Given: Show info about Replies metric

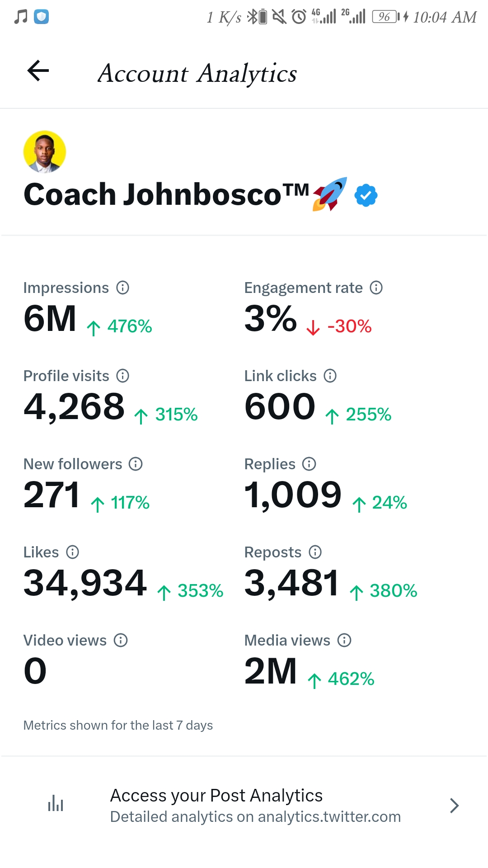Looking at the screenshot, I should (309, 464).
